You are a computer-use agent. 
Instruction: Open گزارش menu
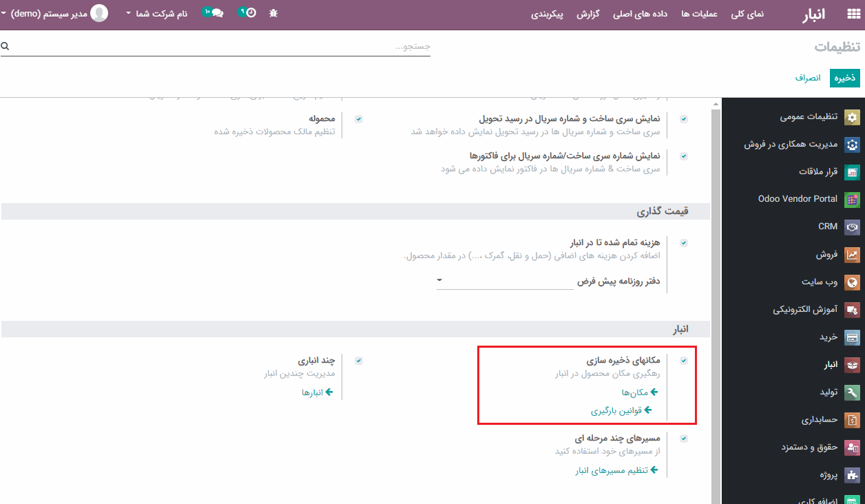tap(587, 14)
